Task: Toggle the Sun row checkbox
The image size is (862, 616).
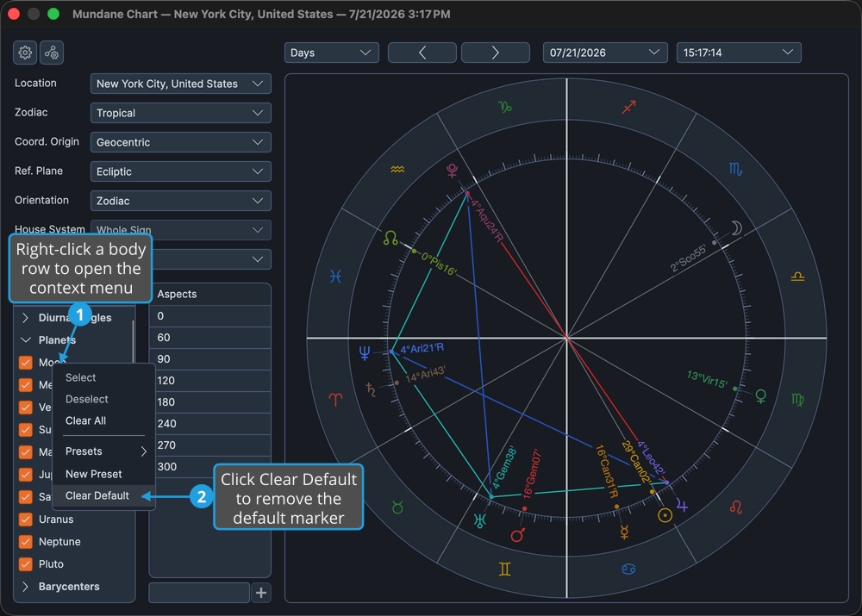Action: [x=25, y=430]
